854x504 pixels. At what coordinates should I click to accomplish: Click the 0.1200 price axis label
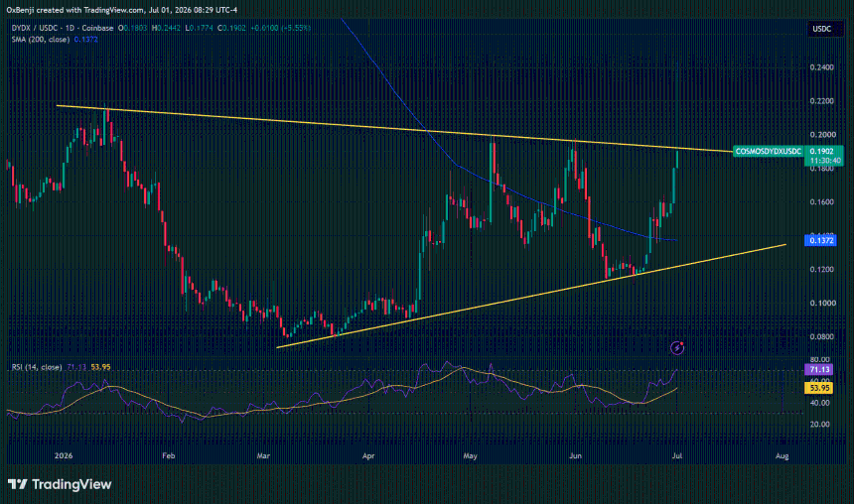tap(821, 270)
